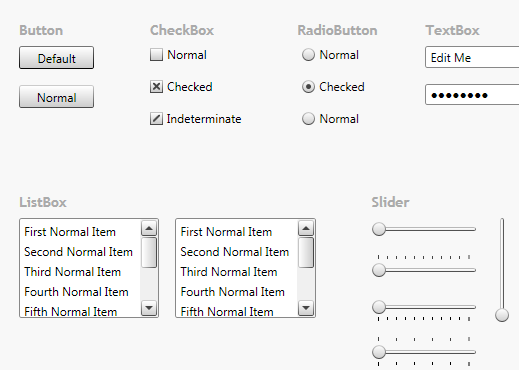Click the Normal button under Button
The image size is (519, 370).
point(56,97)
